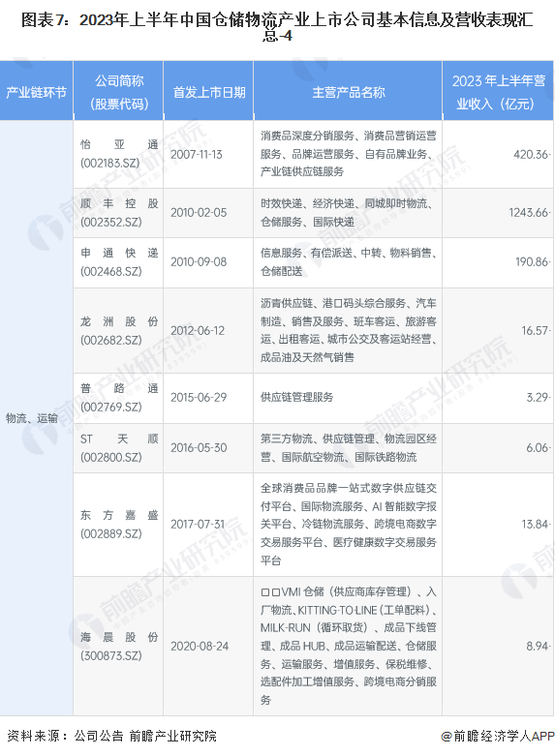Click the listing date 2010-09-08

[199, 261]
